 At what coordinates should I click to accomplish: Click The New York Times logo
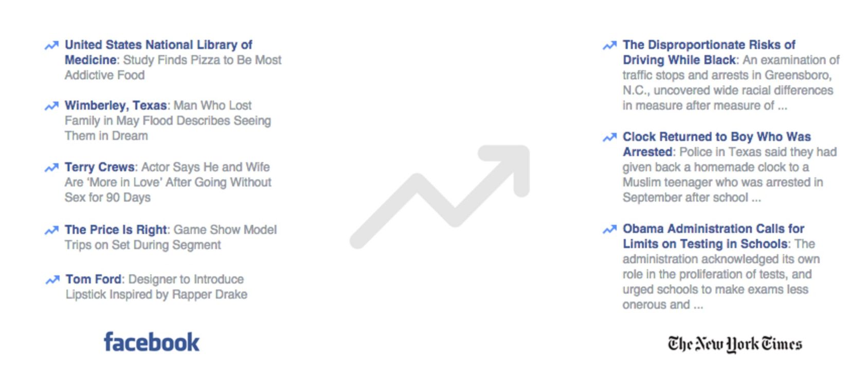click(735, 344)
